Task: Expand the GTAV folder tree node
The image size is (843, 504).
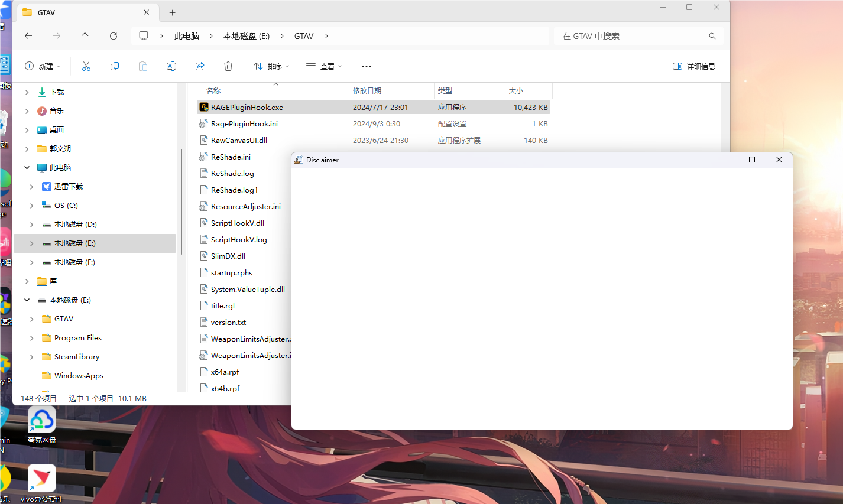Action: 32,319
